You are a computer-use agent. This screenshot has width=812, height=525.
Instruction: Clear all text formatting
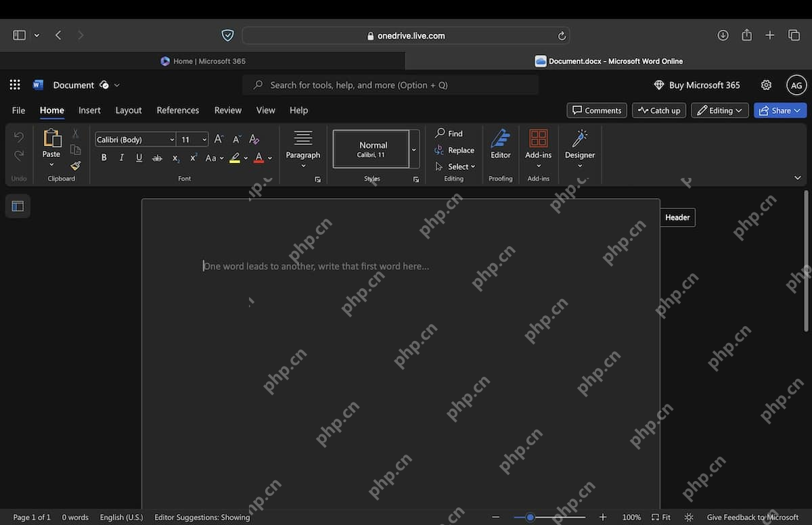coord(254,139)
